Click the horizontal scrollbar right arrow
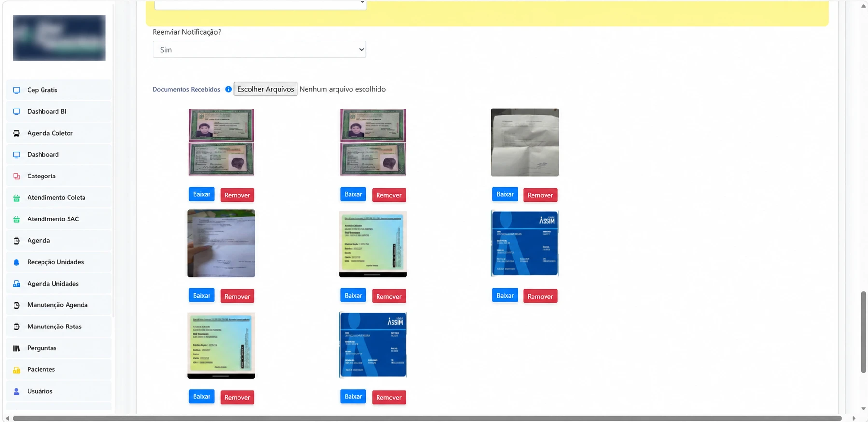 pyautogui.click(x=854, y=418)
